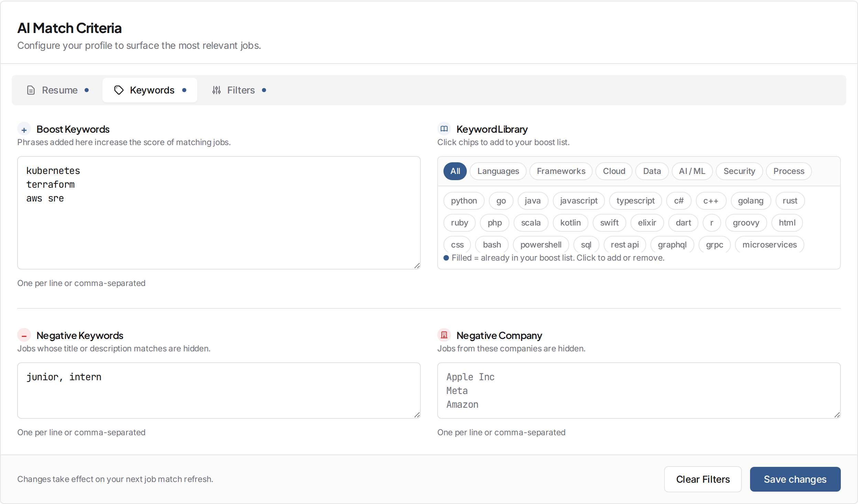This screenshot has width=858, height=504.
Task: Add the kotlin keyword chip
Action: click(x=570, y=223)
